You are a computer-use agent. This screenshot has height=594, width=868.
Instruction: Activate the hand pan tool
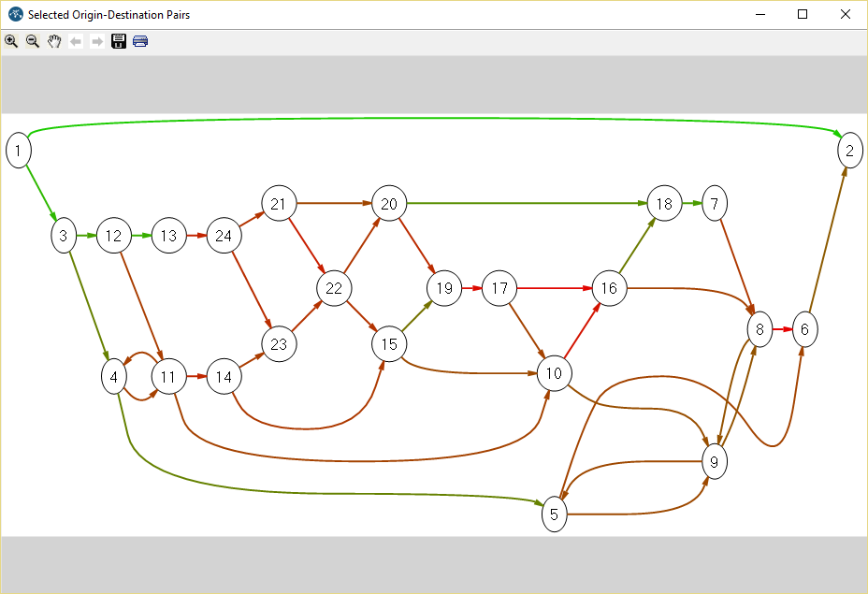(54, 41)
